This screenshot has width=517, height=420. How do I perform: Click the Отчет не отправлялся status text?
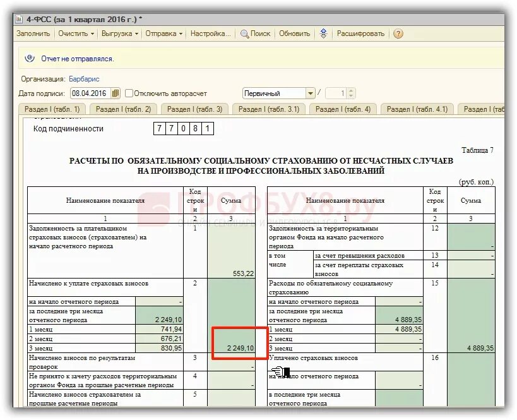78,59
